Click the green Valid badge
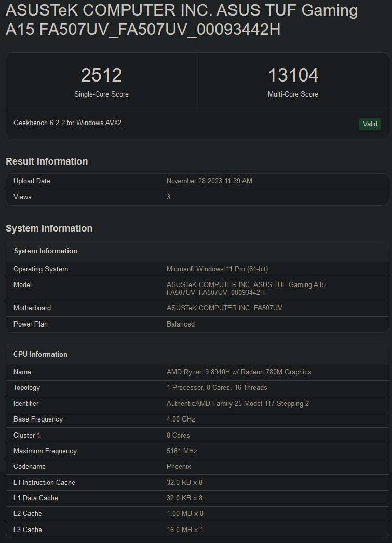 click(370, 124)
